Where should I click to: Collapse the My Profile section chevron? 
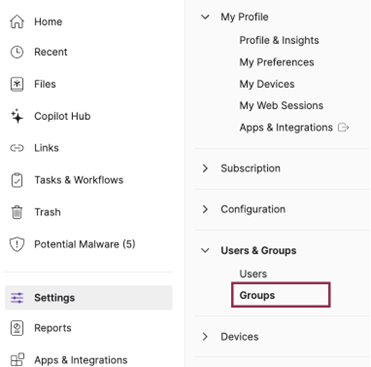point(205,17)
